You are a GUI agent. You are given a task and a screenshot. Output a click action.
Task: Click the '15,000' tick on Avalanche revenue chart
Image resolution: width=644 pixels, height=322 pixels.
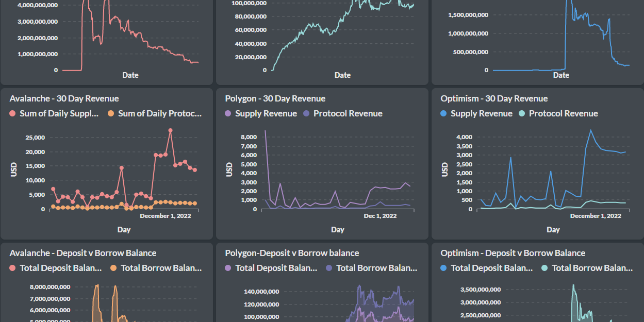35,166
